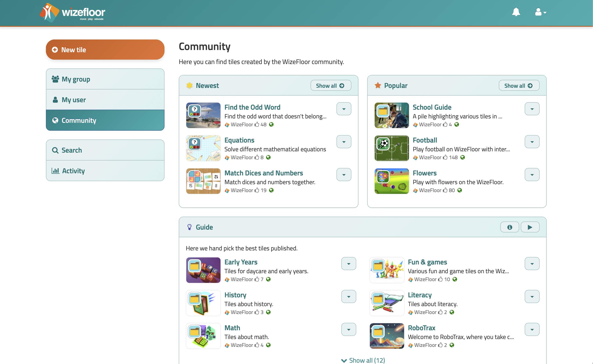Viewport: 593px width, 364px height.
Task: Open the School Guide options dropdown
Action: (532, 109)
